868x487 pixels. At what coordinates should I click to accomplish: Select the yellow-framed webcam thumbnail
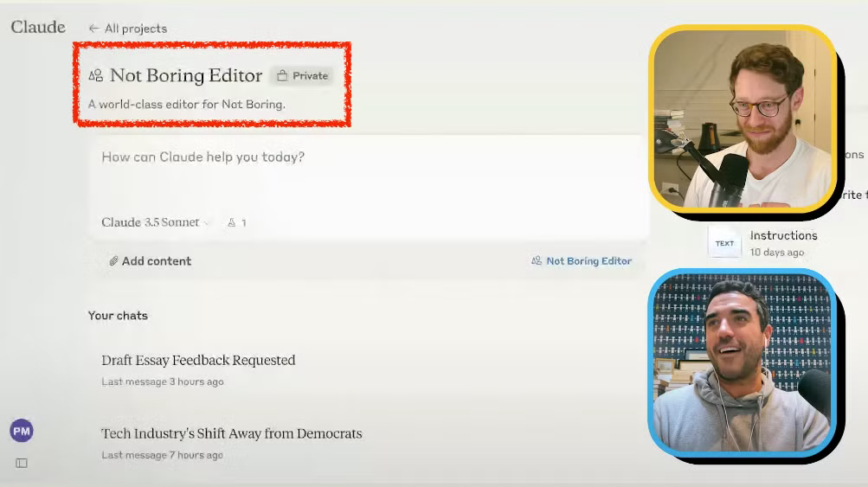(743, 119)
